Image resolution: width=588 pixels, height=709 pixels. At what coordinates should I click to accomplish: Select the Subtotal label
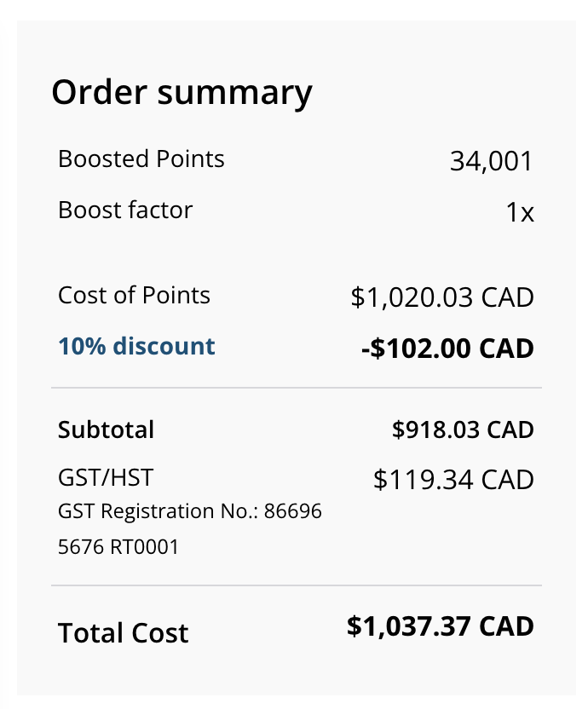106,429
